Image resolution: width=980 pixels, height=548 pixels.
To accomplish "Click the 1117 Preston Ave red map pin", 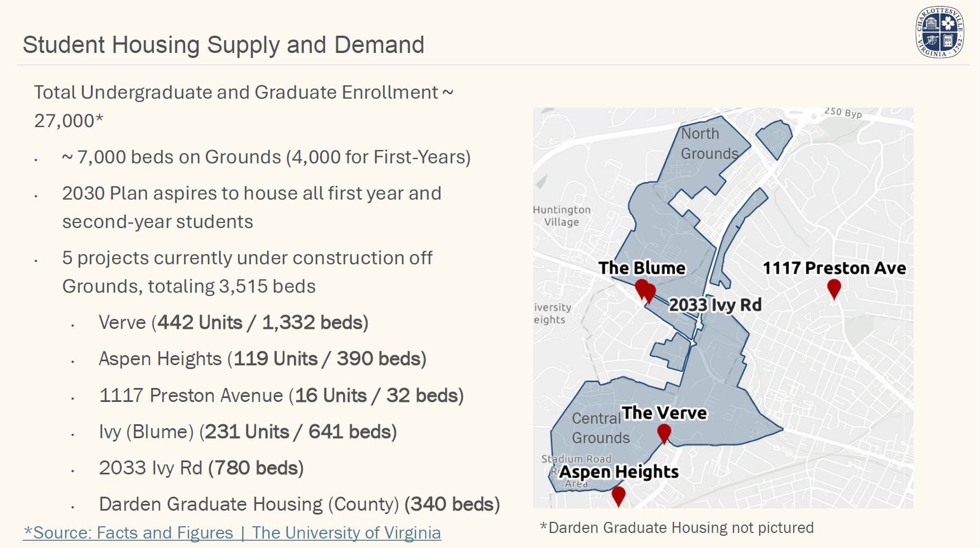I will [x=834, y=288].
